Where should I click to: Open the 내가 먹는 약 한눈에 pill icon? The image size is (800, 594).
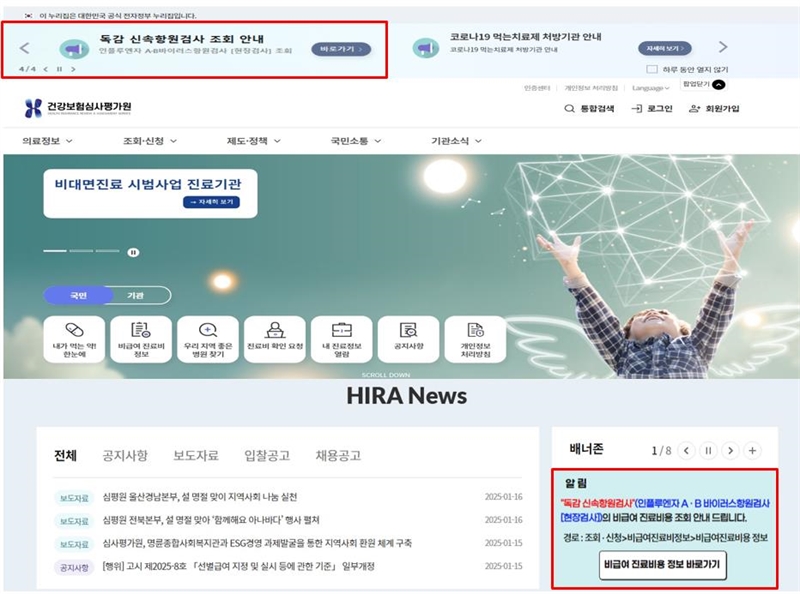(76, 331)
